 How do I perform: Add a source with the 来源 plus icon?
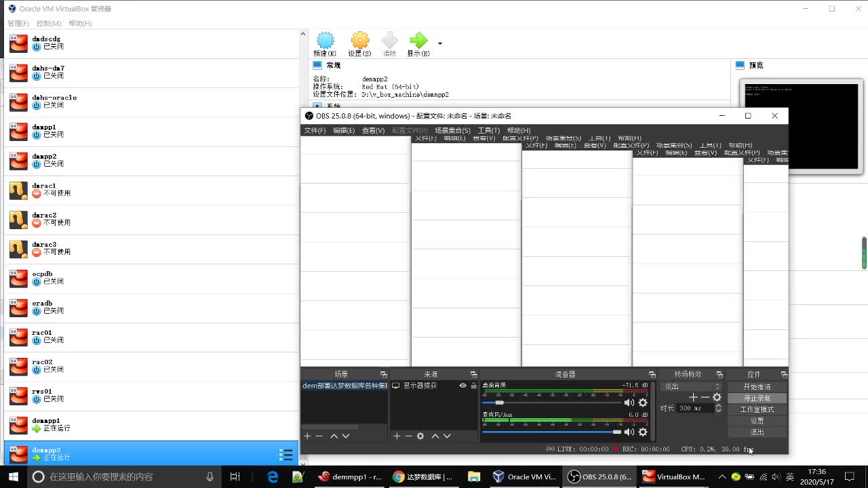(397, 436)
